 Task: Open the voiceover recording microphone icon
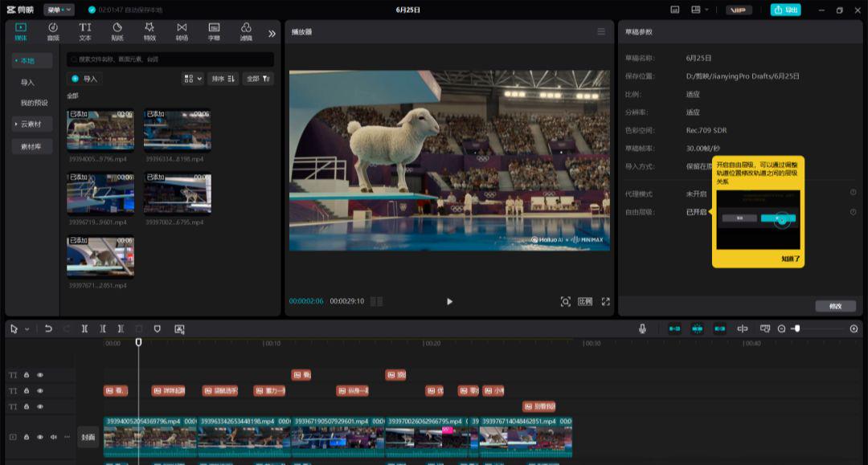click(641, 328)
